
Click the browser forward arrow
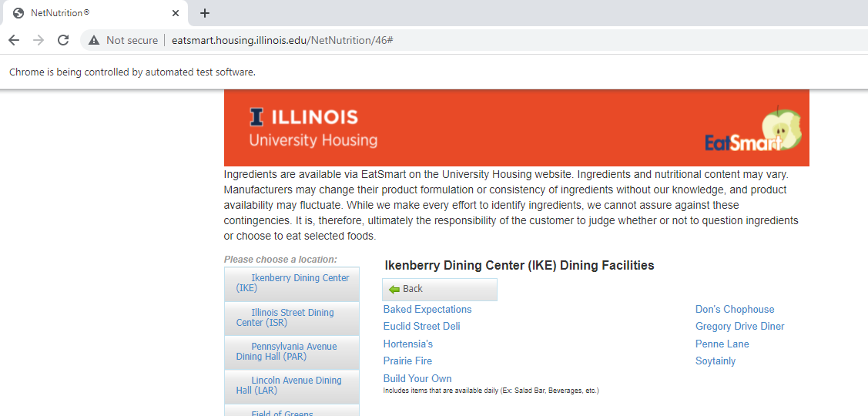click(x=39, y=40)
